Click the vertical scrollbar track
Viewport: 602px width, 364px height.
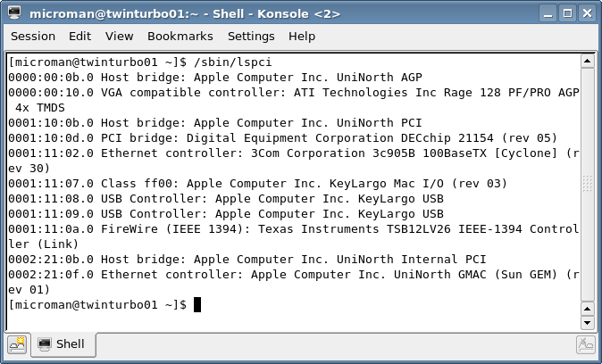pos(587,185)
